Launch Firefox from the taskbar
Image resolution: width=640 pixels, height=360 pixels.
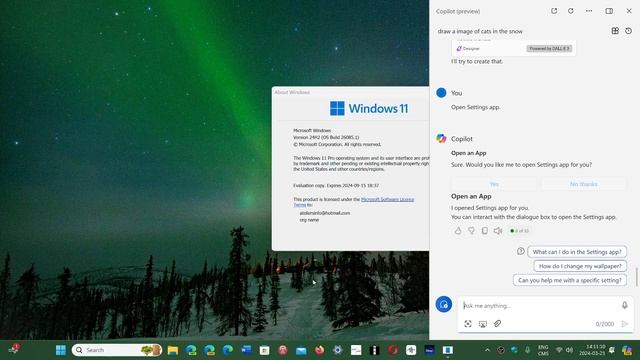[x=320, y=350]
